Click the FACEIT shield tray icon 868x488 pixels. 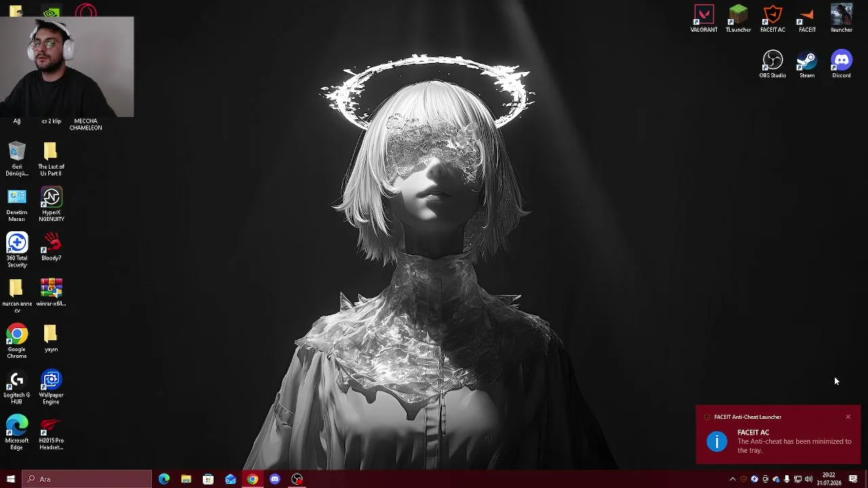(x=743, y=479)
